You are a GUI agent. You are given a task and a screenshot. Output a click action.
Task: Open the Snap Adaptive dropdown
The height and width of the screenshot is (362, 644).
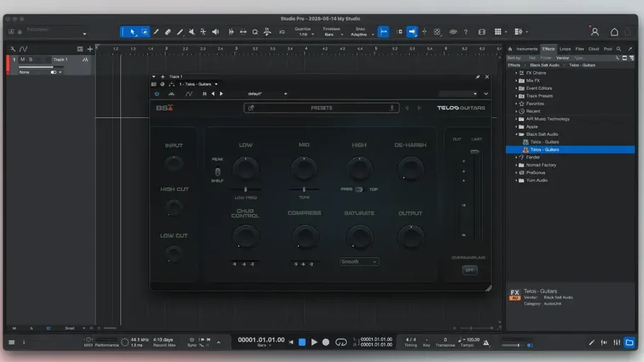coord(362,35)
